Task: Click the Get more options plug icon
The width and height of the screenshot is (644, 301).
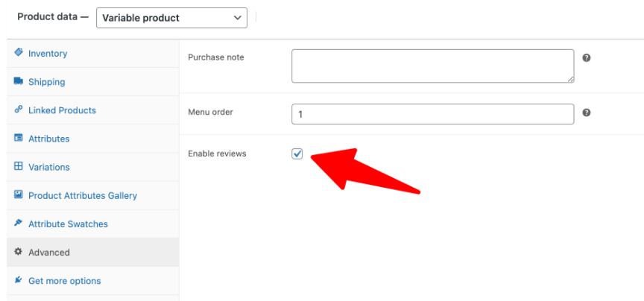Action: [x=19, y=280]
